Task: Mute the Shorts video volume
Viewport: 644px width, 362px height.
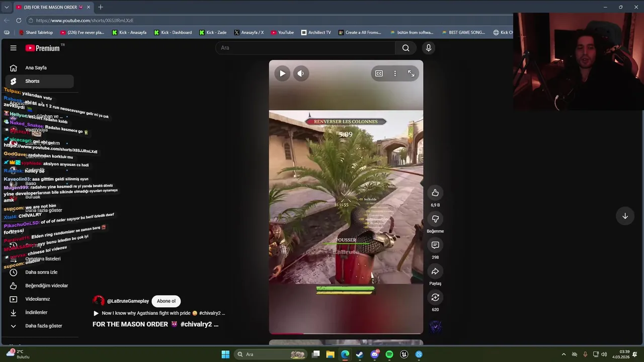Action: (x=300, y=73)
